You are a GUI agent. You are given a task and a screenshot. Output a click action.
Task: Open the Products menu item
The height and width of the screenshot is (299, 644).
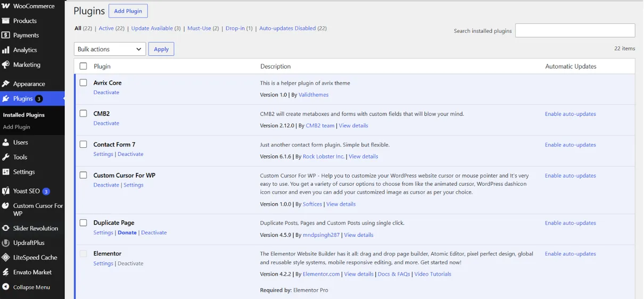[25, 21]
